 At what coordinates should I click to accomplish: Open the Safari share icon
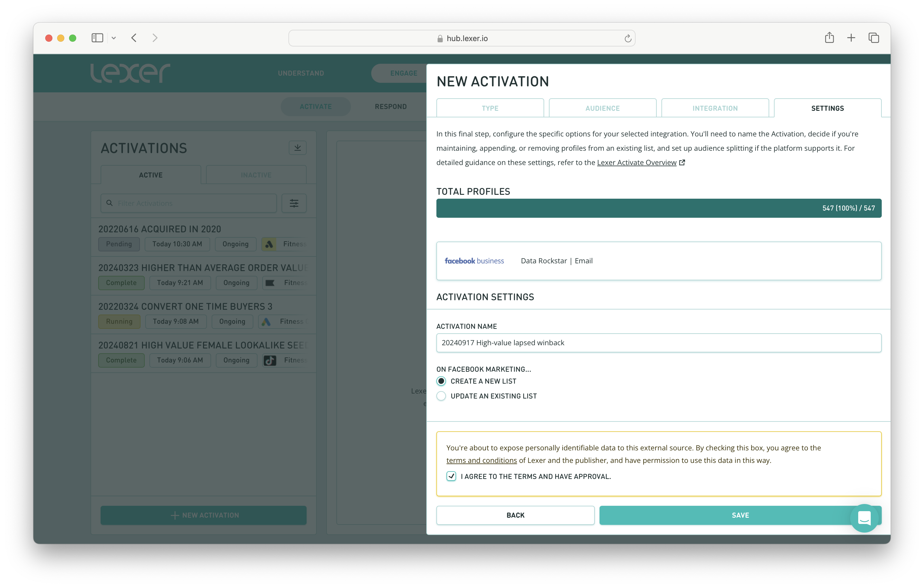pyautogui.click(x=829, y=37)
